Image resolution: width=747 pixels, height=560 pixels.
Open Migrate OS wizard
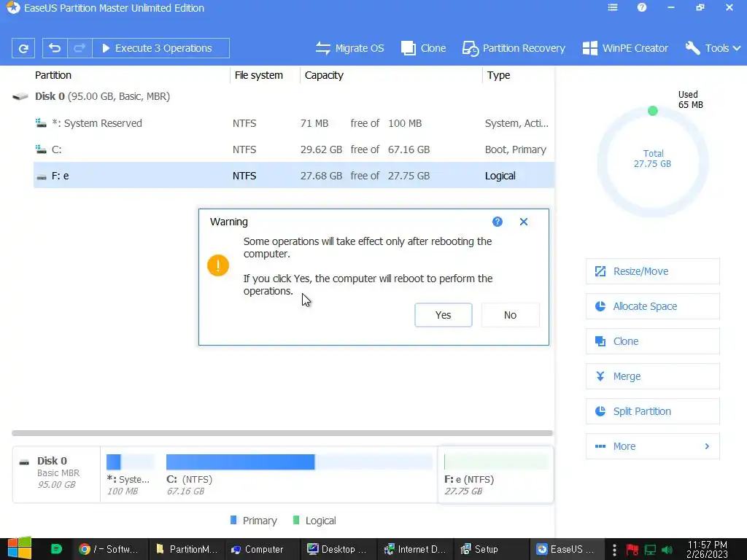(349, 48)
